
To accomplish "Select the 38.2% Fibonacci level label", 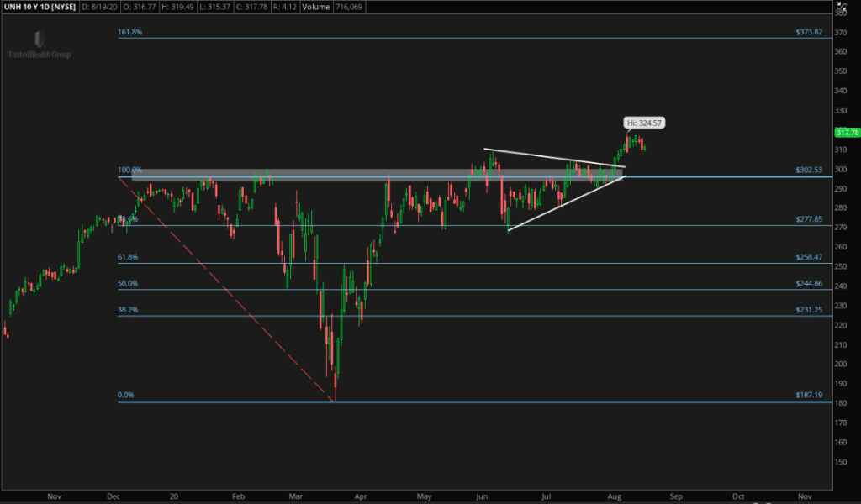I will point(128,310).
